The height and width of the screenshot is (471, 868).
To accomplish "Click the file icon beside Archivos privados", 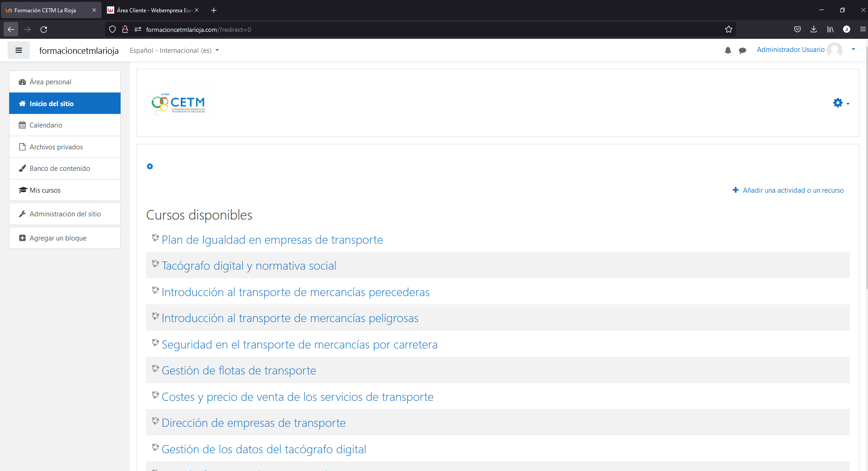I will point(22,147).
